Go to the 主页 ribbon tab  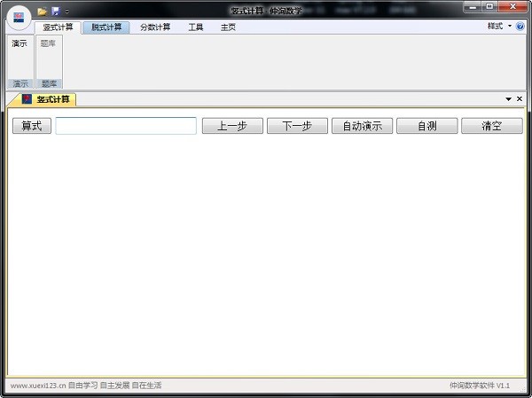point(228,27)
